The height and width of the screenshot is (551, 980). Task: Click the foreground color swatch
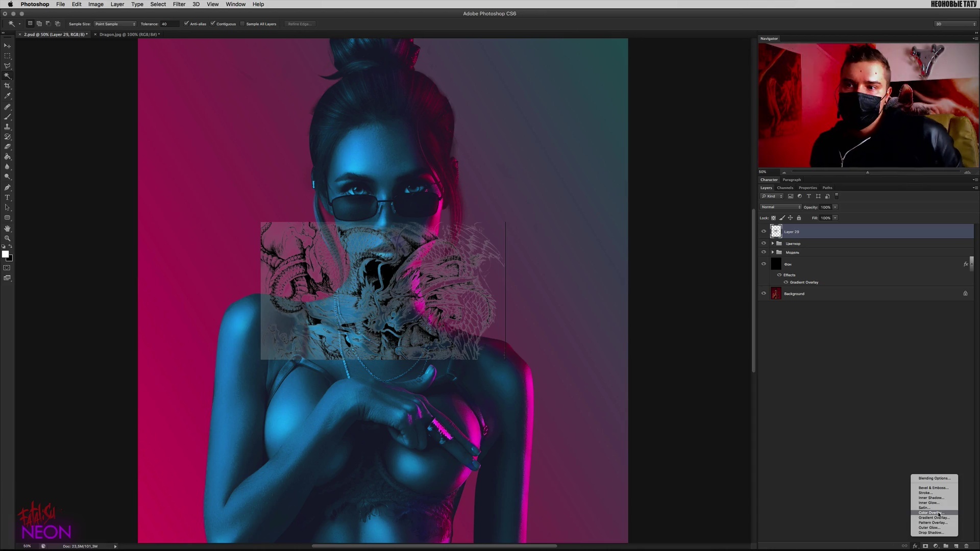pos(5,254)
